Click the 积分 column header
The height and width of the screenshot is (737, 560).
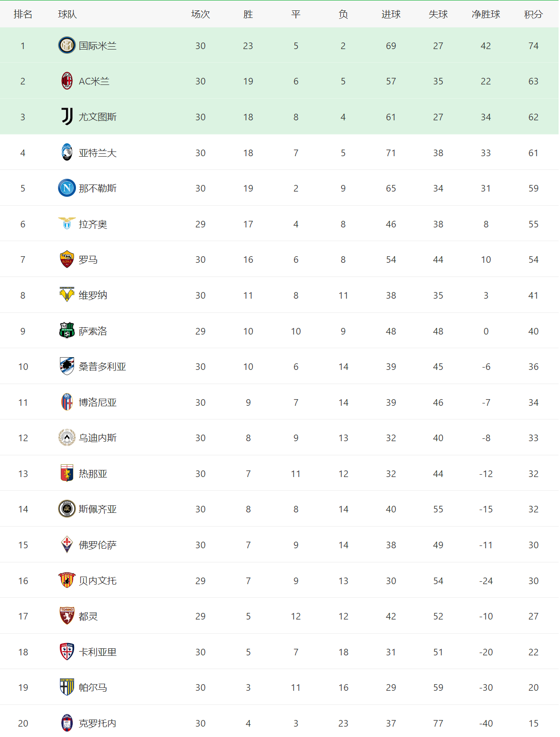click(x=534, y=14)
